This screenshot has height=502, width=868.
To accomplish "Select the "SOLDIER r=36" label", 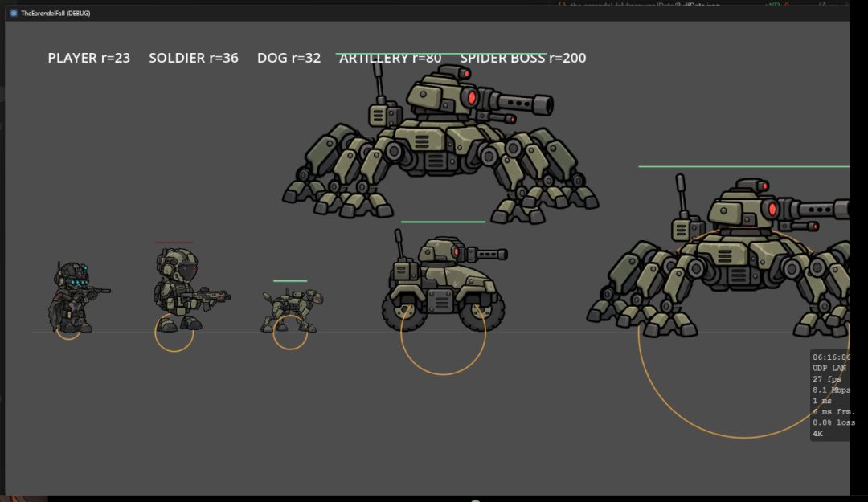I will coord(194,58).
